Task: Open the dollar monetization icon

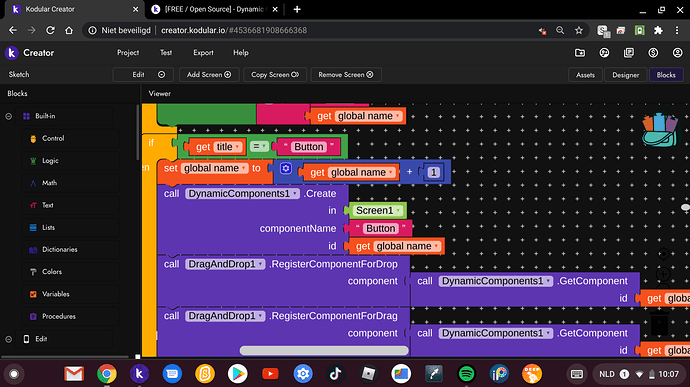Action: coord(653,53)
